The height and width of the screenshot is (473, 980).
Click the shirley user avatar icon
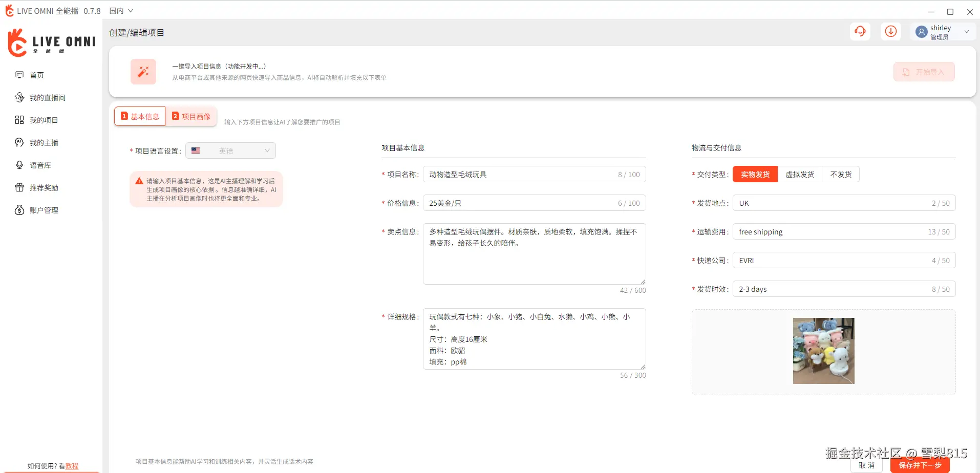coord(922,32)
